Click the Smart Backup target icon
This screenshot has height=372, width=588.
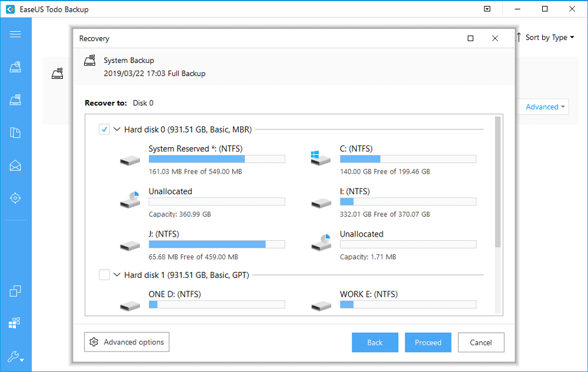coord(15,198)
